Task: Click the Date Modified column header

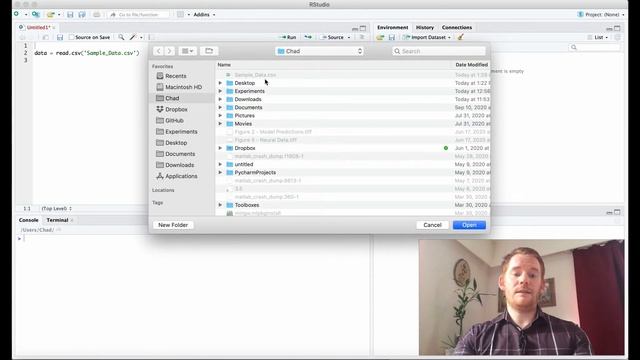Action: 471,64
